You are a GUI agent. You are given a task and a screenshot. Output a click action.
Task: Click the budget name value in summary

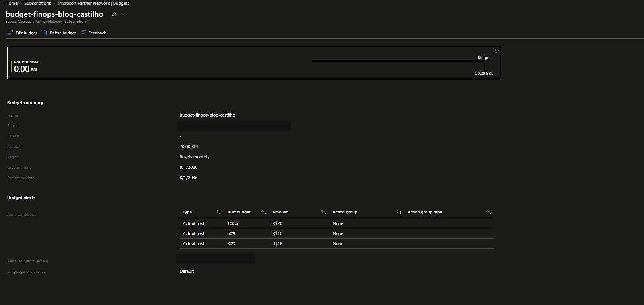(207, 115)
